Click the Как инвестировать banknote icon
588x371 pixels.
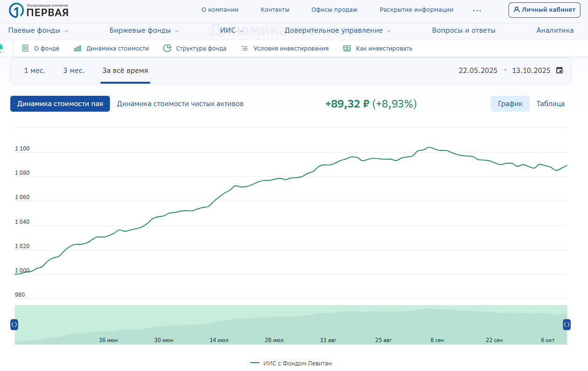pos(347,48)
